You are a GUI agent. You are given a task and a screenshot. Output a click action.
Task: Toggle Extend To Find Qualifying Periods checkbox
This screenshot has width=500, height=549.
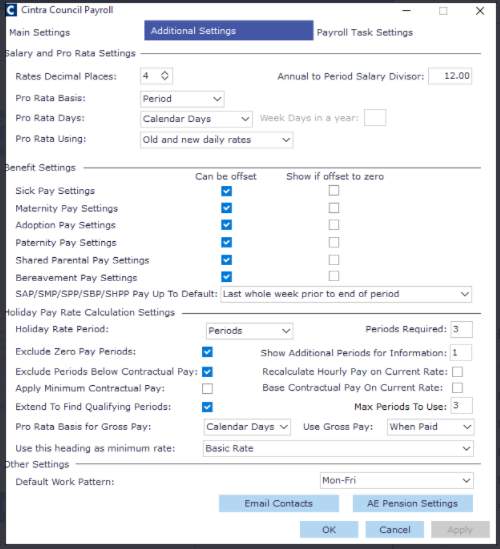tap(207, 407)
